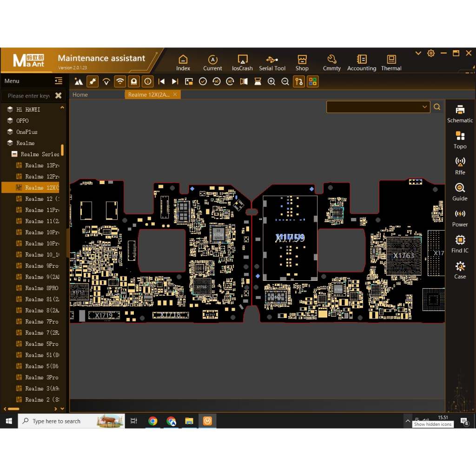The width and height of the screenshot is (476, 476).
Task: Toggle the WiFi signal tool in toolbar
Action: pos(119,81)
